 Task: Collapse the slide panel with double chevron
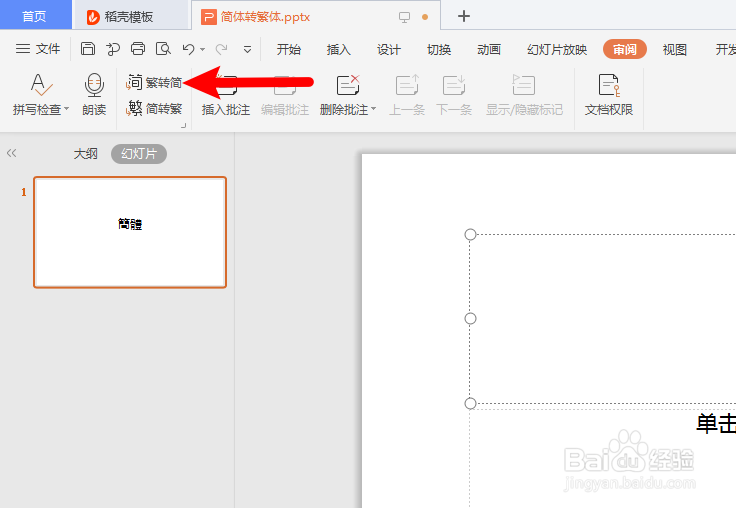[x=12, y=153]
